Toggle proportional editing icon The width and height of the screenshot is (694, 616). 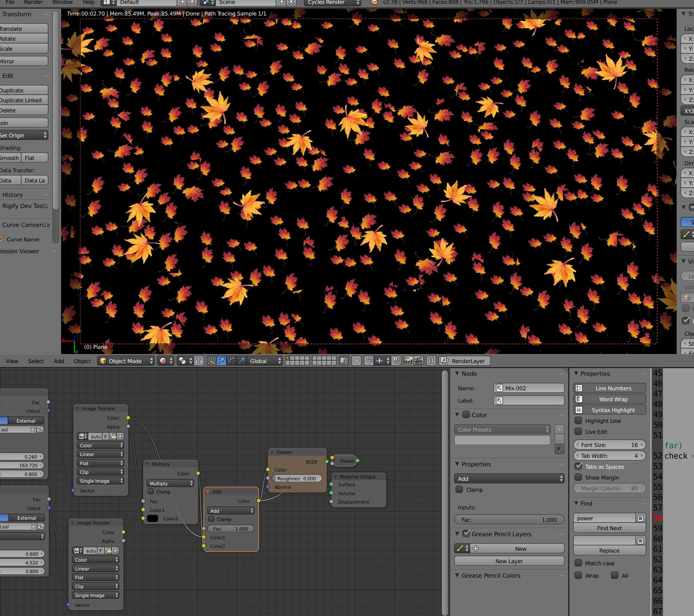356,361
